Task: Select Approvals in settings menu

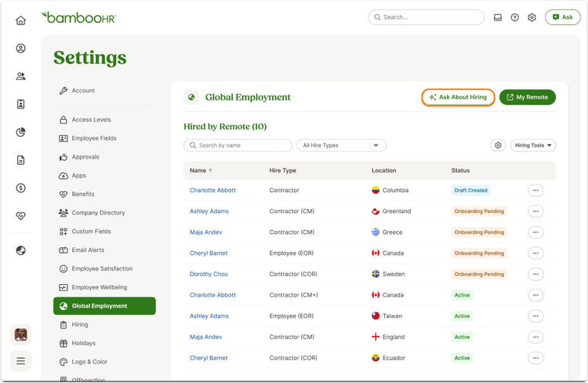Action: tap(85, 157)
